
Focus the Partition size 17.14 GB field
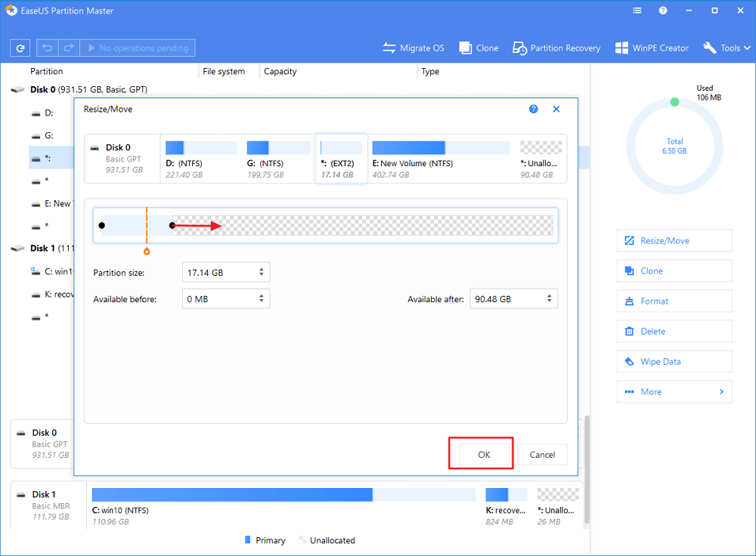[x=225, y=272]
